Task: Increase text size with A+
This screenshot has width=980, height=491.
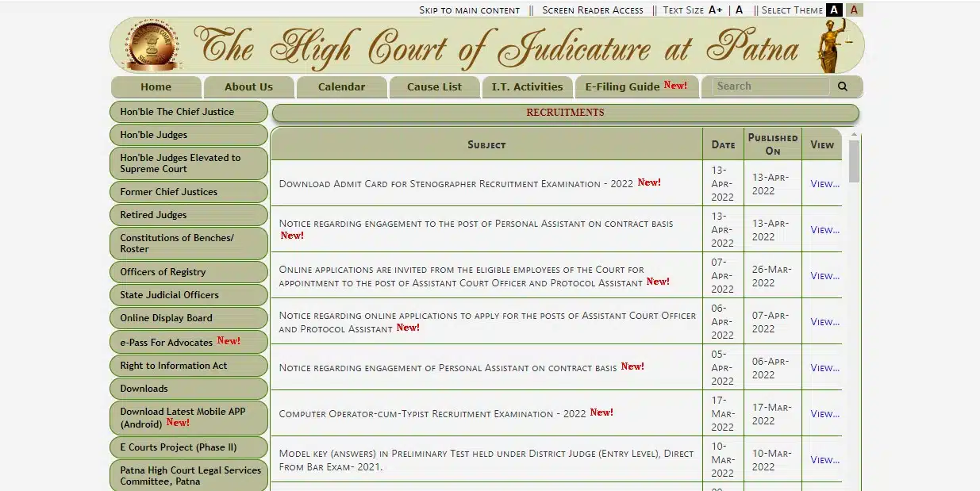Action: pos(716,10)
